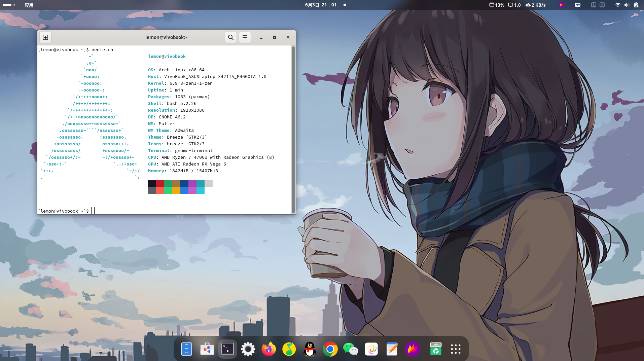Click the black color block in neofetch
The image size is (644, 361).
click(x=152, y=184)
